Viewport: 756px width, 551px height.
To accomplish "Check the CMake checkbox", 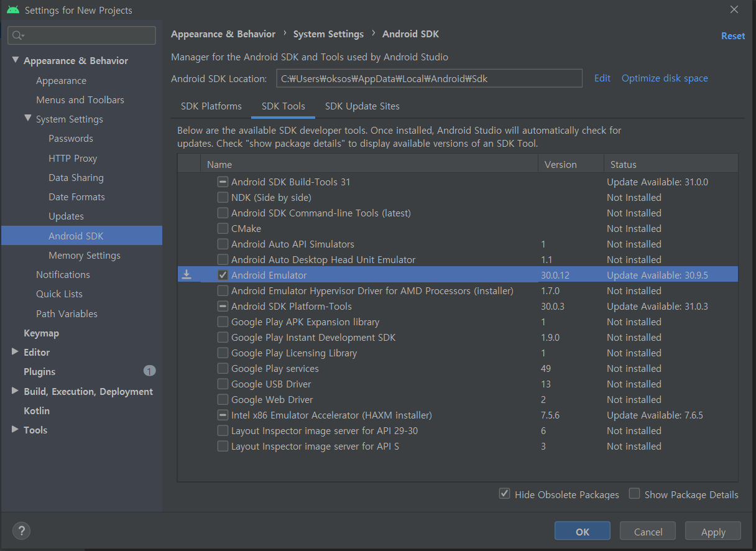I will point(223,229).
